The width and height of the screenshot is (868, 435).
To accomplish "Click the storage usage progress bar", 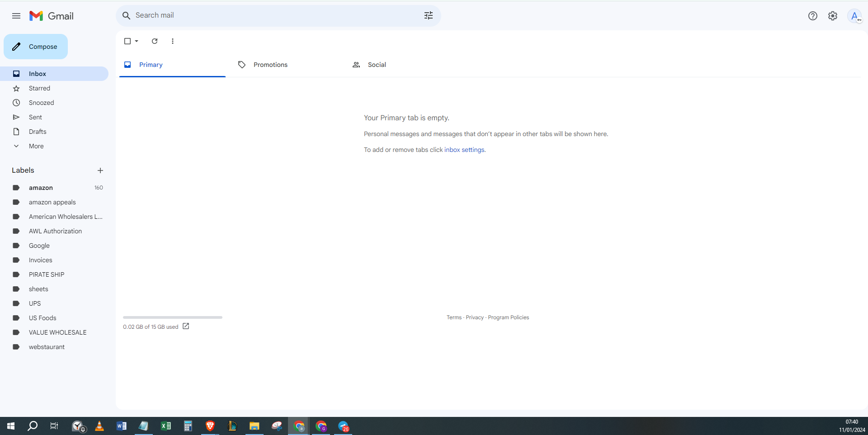I will (173, 317).
